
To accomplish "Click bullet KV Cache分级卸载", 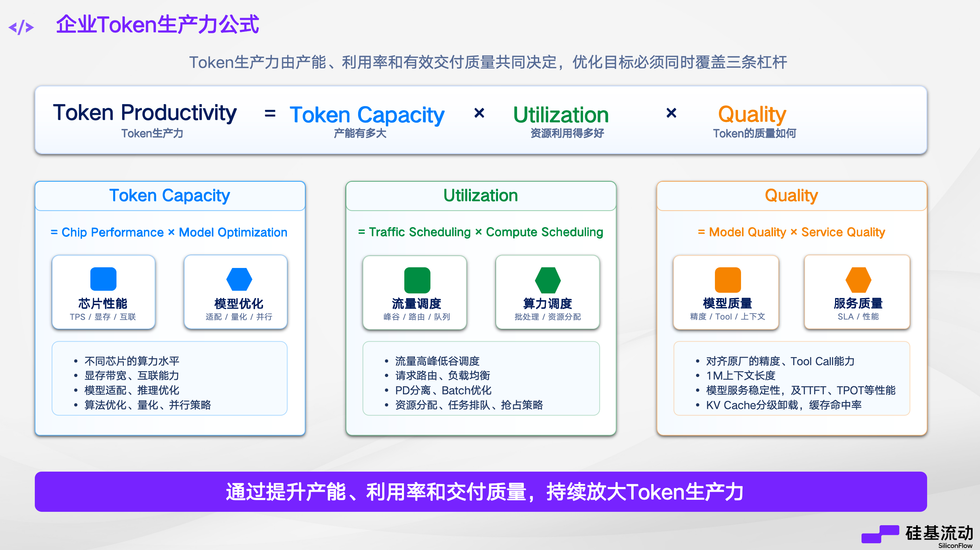I will [784, 405].
